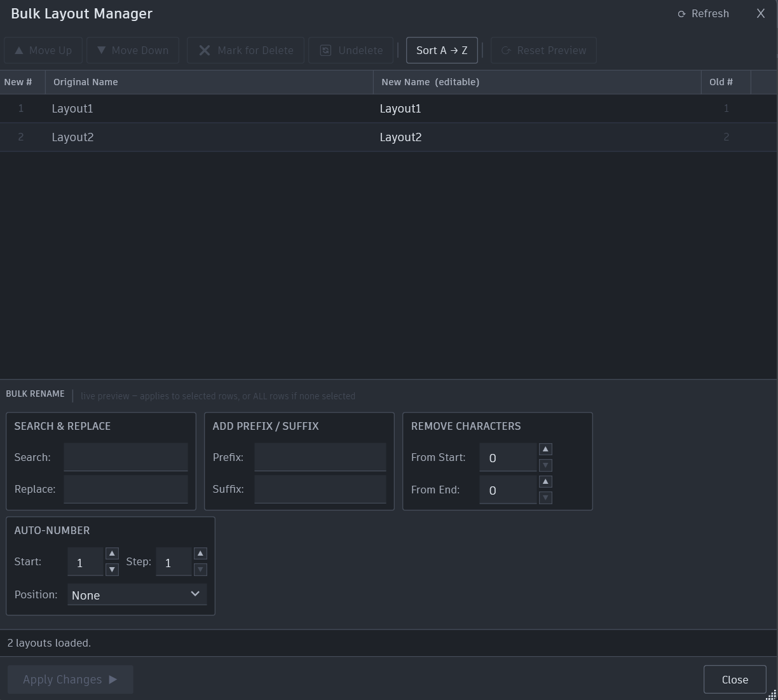Image resolution: width=778 pixels, height=700 pixels.
Task: Click the From End value field
Action: 508,490
